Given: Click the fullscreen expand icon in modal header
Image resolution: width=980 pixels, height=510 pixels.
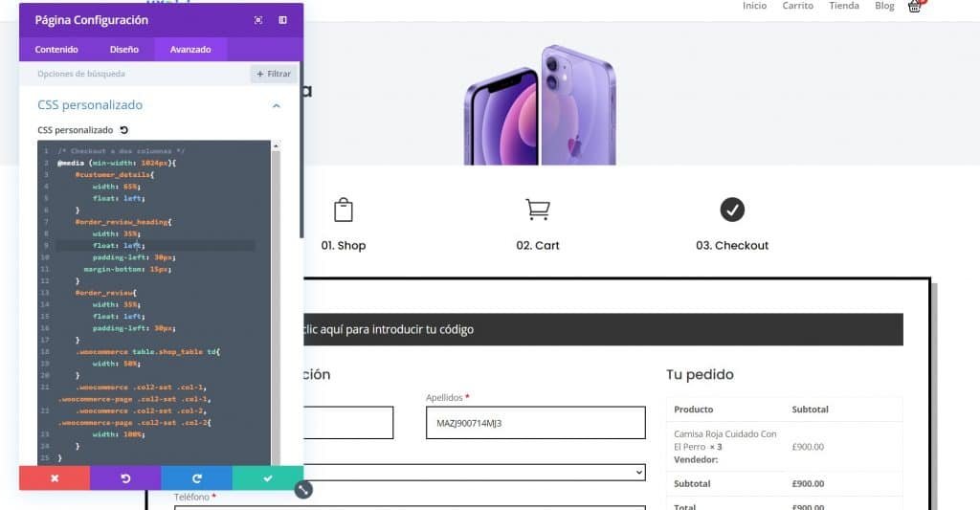Looking at the screenshot, I should pyautogui.click(x=258, y=20).
